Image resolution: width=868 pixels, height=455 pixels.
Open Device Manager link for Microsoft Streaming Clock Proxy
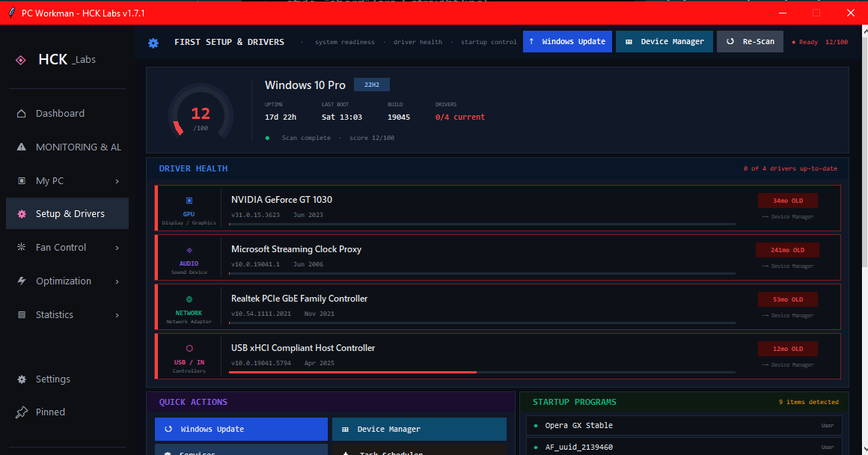click(788, 266)
